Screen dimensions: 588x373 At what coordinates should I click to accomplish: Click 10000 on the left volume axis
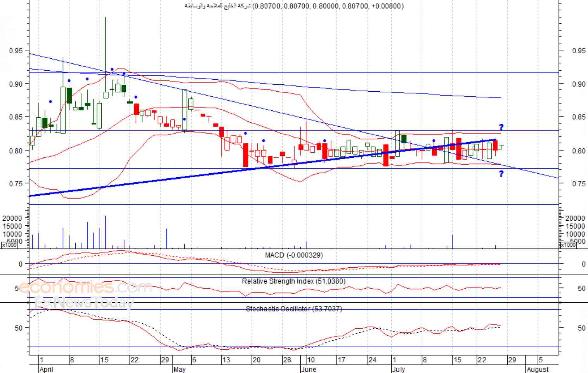tap(12, 234)
